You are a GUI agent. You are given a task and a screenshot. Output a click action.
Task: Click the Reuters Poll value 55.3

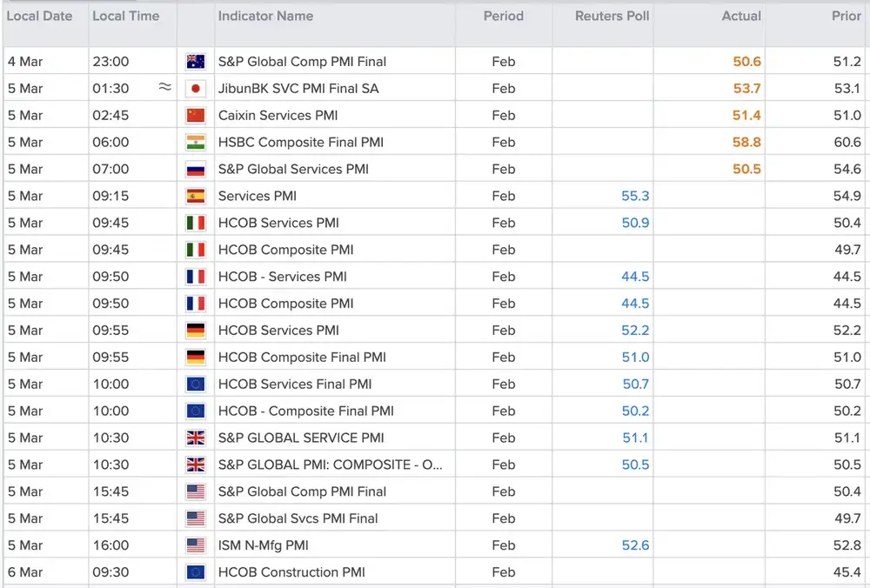point(635,197)
